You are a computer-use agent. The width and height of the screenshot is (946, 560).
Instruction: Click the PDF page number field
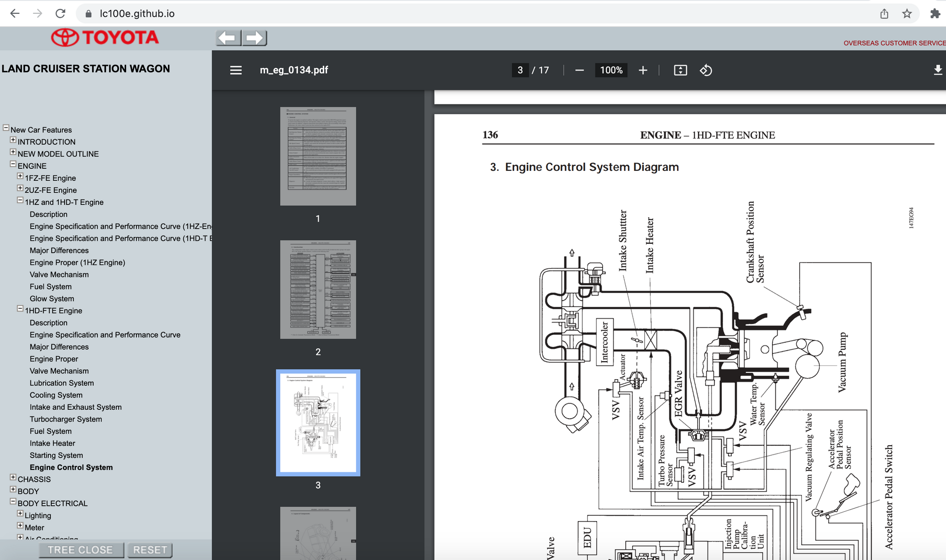(520, 70)
